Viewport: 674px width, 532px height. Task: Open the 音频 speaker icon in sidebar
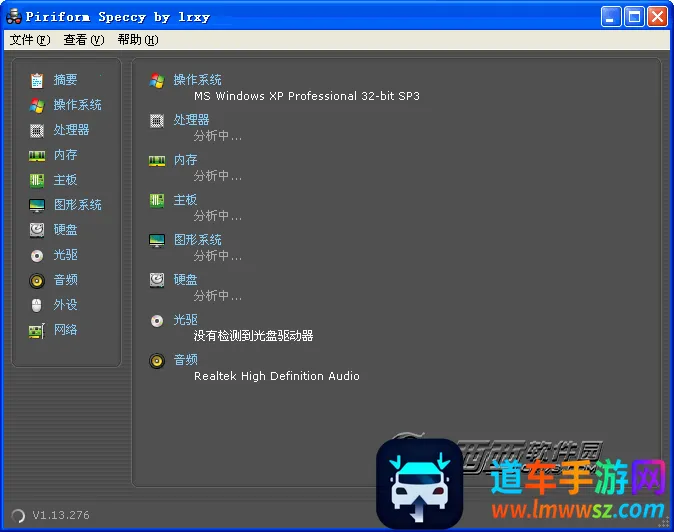pos(37,280)
